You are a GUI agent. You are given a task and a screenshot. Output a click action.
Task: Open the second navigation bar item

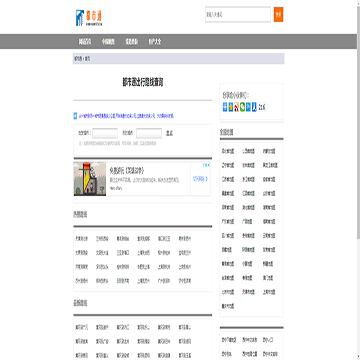108,42
